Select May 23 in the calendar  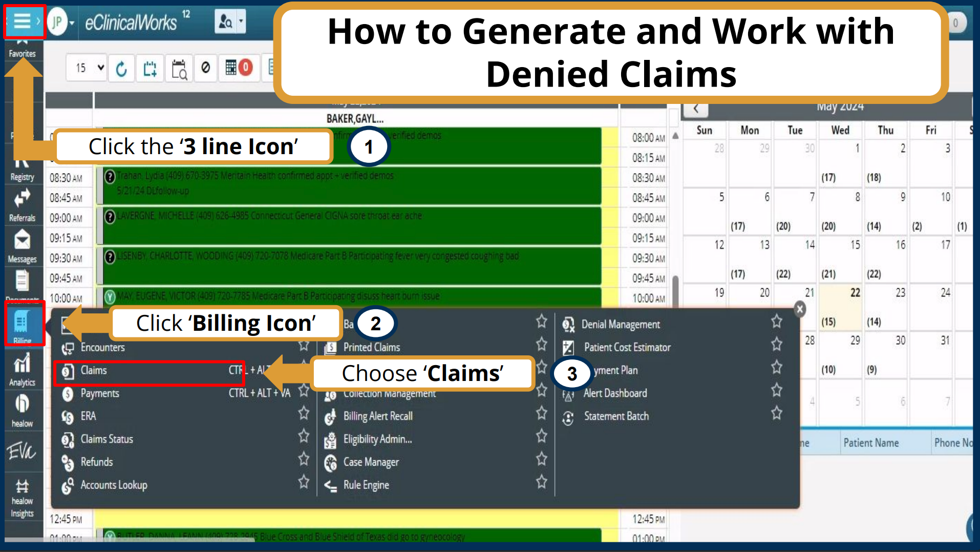pyautogui.click(x=888, y=307)
